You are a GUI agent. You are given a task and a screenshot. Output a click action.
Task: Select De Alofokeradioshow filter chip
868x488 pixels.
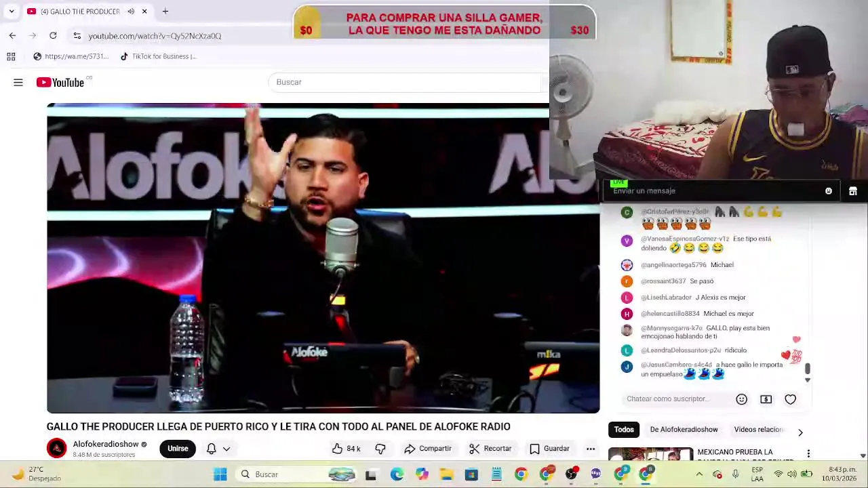pyautogui.click(x=684, y=429)
